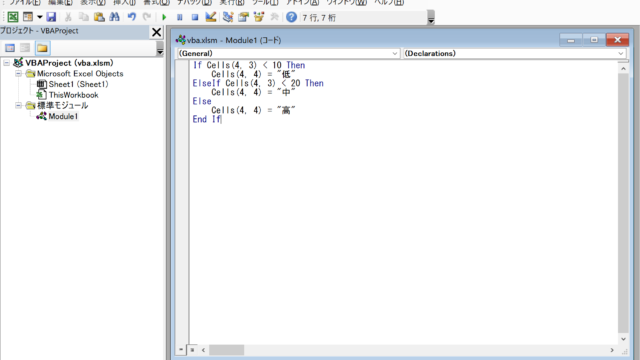Toggle Design Mode icon
This screenshot has width=640, height=360.
tap(211, 17)
